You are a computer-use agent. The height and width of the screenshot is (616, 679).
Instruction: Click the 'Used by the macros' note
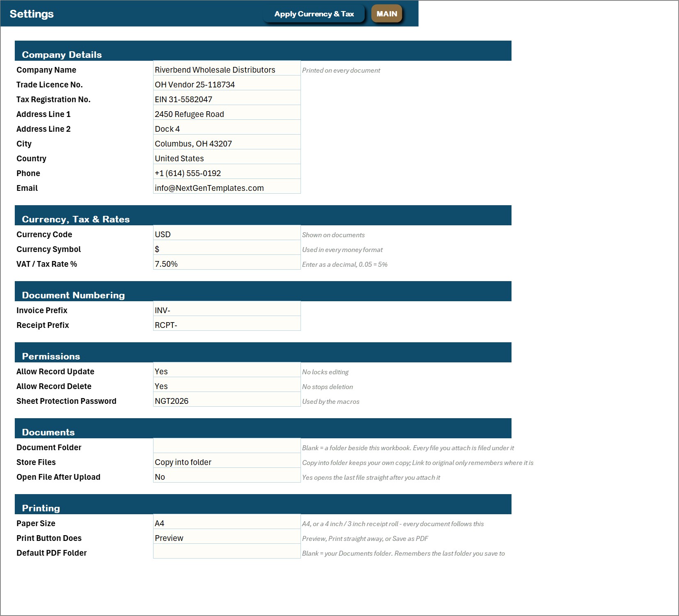pos(331,402)
